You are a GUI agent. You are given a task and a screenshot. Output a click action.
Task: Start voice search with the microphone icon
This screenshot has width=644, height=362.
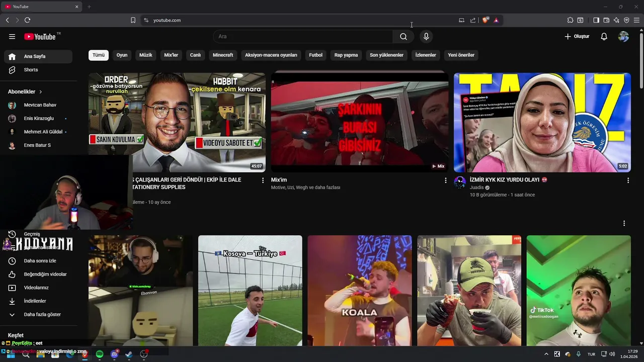(426, 36)
